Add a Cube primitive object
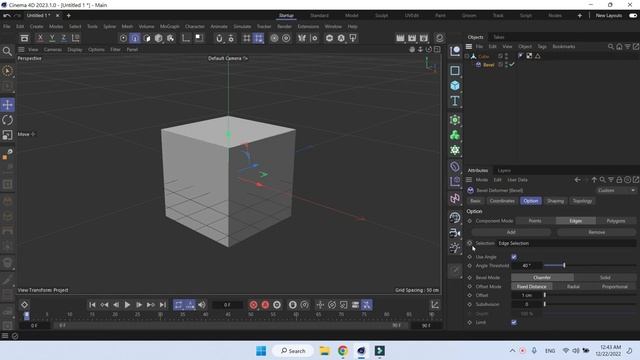Image resolution: width=640 pixels, height=360 pixels. point(455,86)
